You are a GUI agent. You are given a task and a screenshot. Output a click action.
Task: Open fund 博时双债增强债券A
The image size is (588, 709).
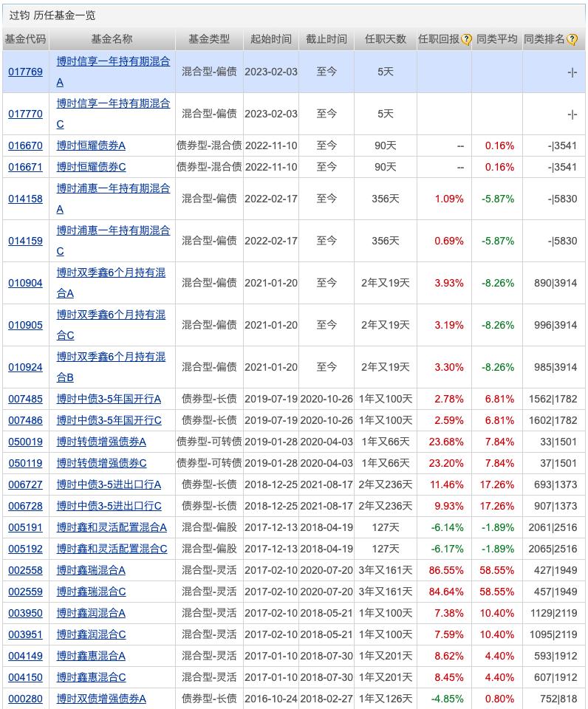(x=101, y=699)
